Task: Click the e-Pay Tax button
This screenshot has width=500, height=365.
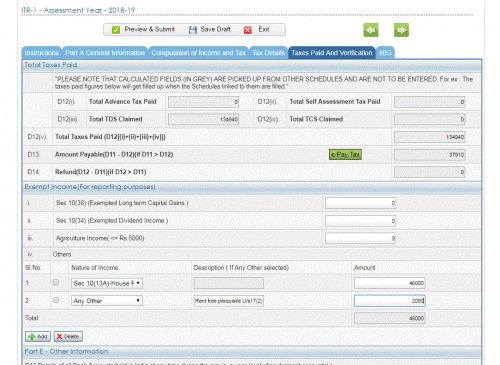Action: [x=345, y=154]
